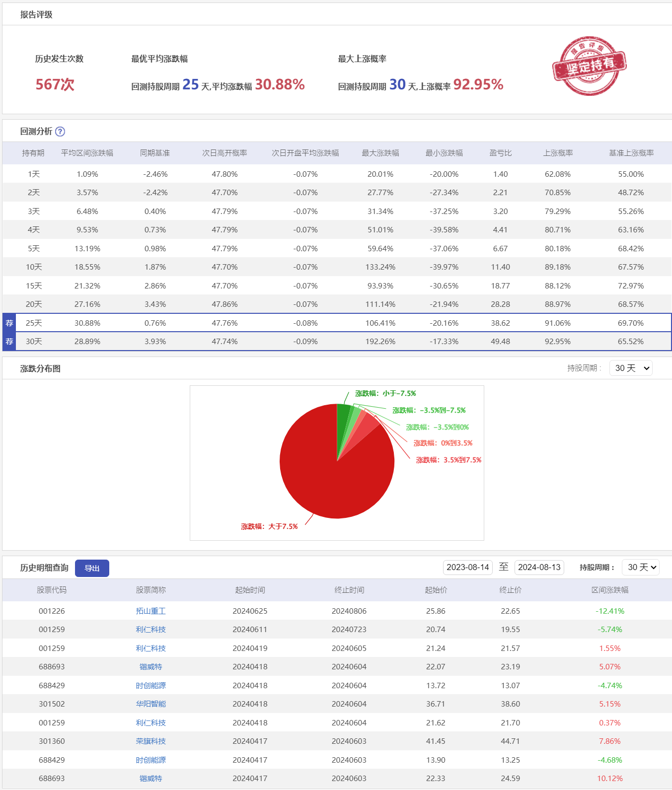Open 持股周期 dropdown in 历史明细查询 section
The image size is (672, 790).
click(x=640, y=567)
